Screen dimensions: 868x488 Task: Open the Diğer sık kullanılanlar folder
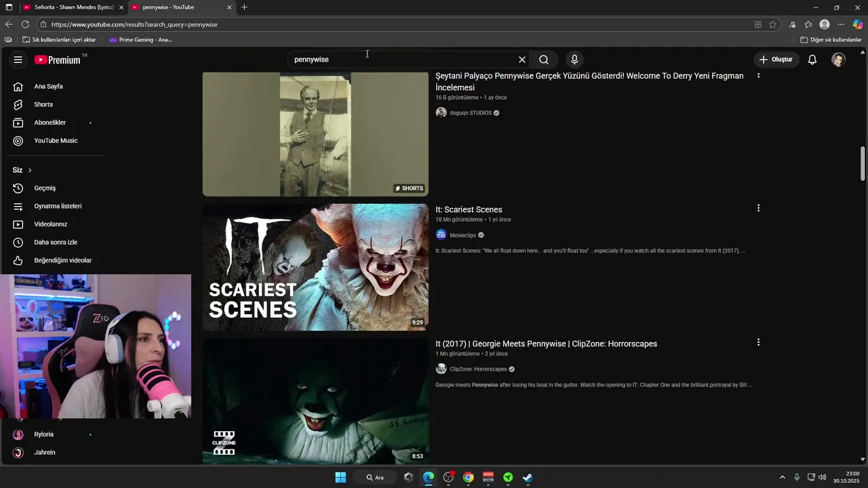click(x=831, y=40)
